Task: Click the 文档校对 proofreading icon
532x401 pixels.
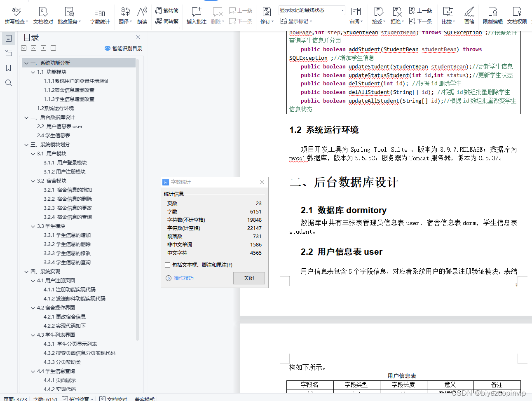Action: pyautogui.click(x=43, y=15)
